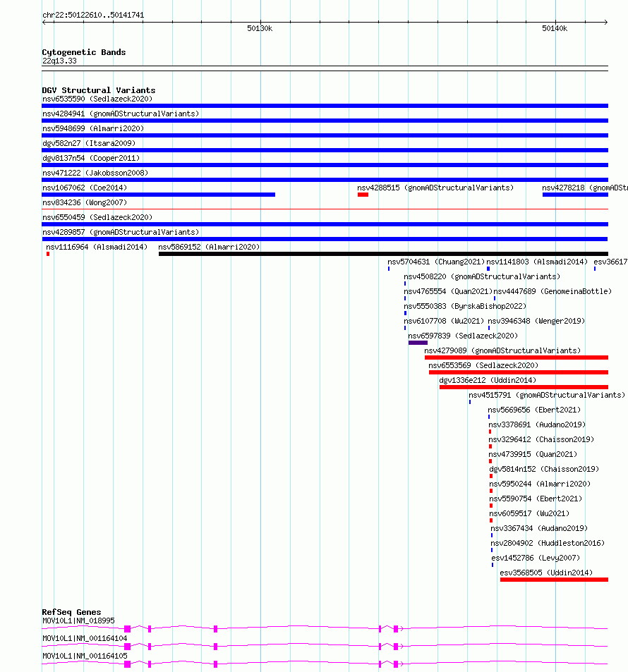
Task: Select the black nsv5869152 variant bar
Action: pos(383,254)
